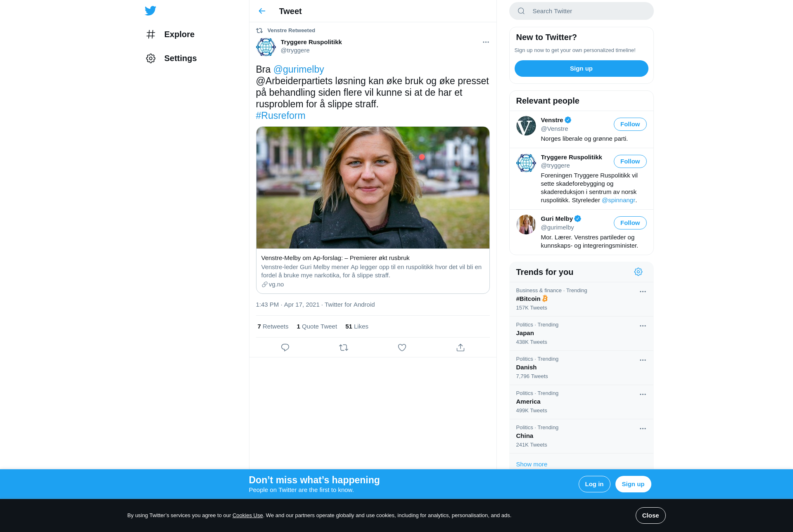Open Explore from the sidebar
Viewport: 793px width, 532px height.
coord(170,34)
